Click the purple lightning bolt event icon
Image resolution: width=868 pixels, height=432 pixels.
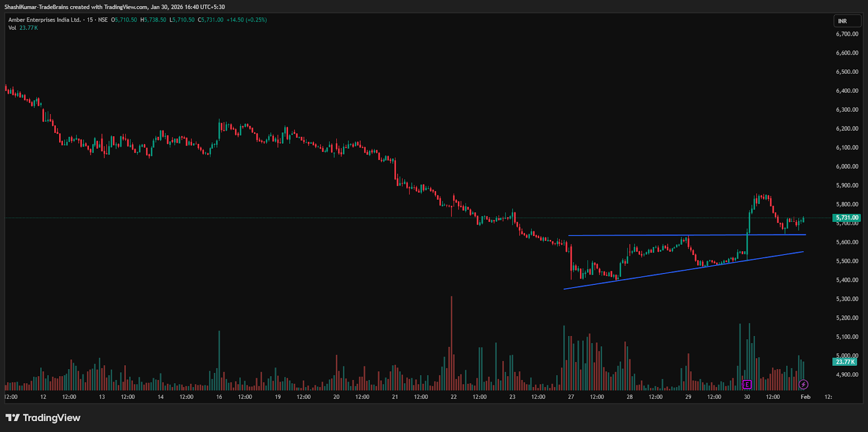[x=803, y=384]
